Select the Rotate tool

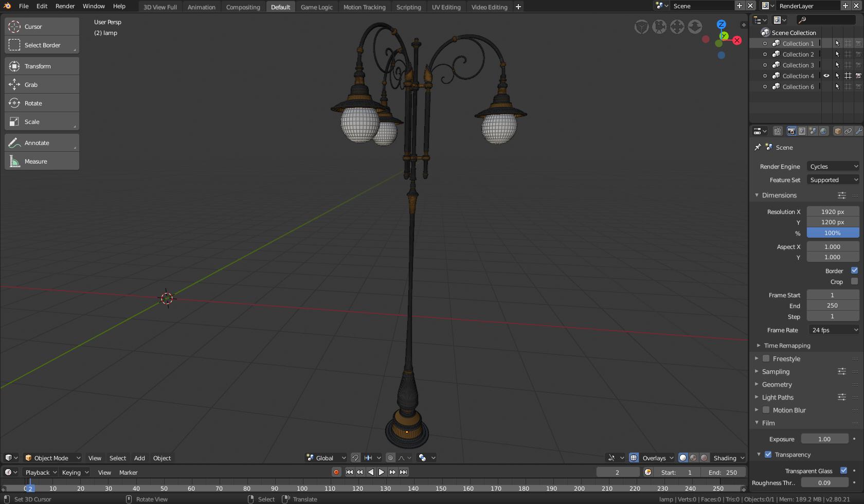42,103
